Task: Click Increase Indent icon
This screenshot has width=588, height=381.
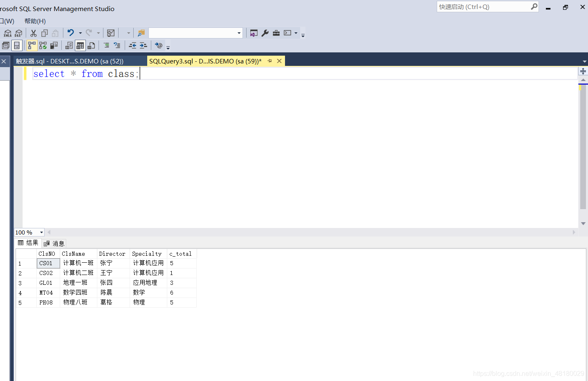Action: coord(143,45)
